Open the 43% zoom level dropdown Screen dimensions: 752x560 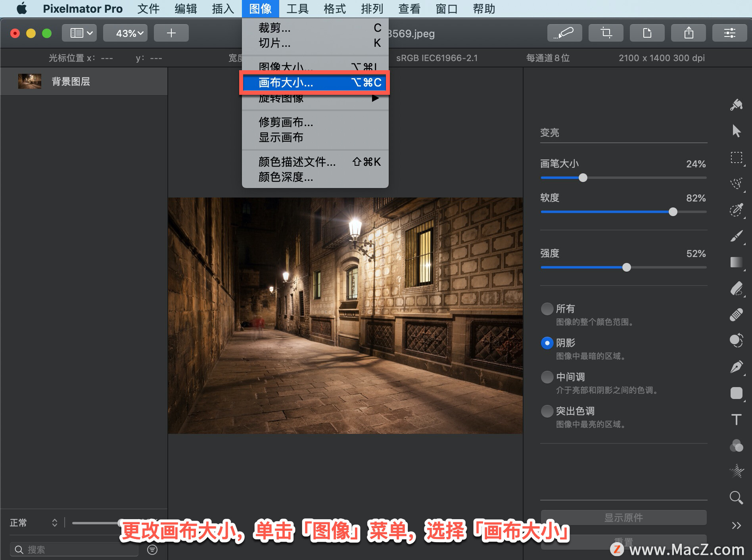pos(125,33)
